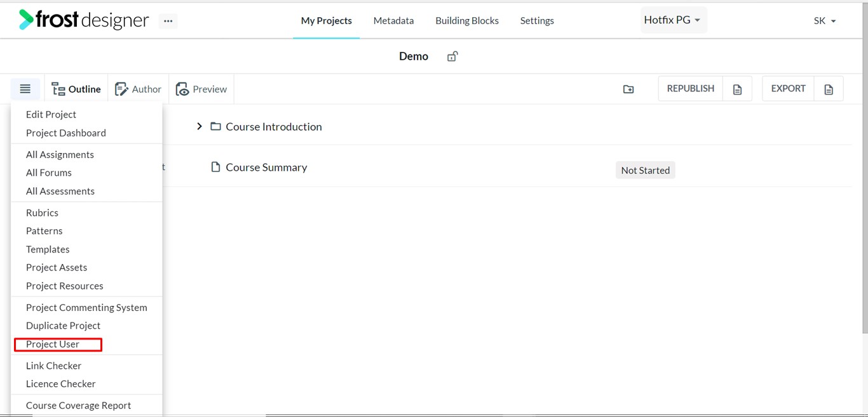Open the document icon next to EXPORT

829,89
